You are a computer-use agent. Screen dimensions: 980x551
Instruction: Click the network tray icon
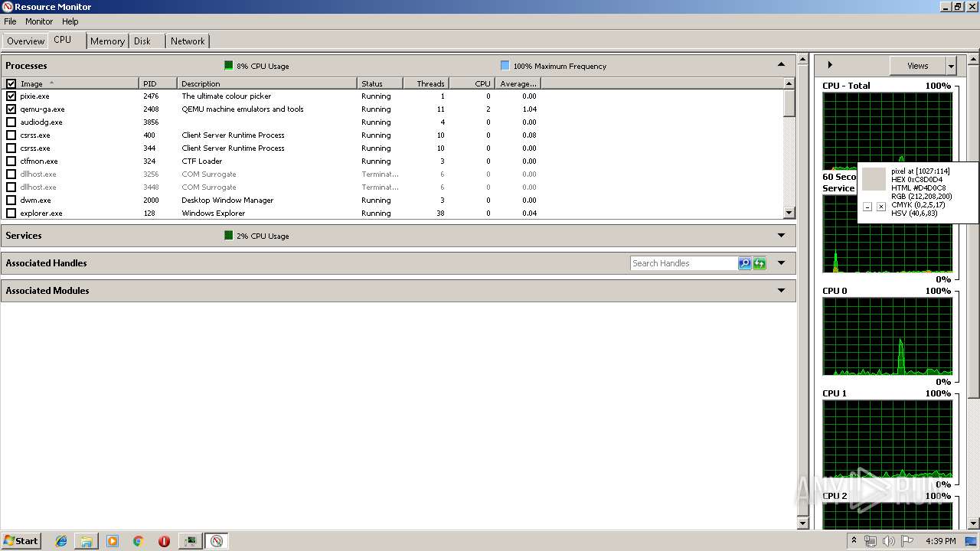(x=871, y=541)
